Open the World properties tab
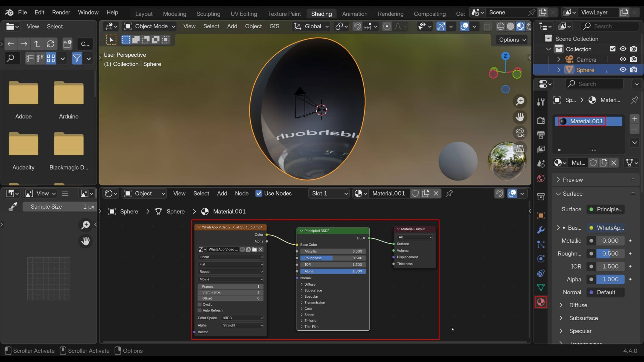This screenshot has width=644, height=362. coord(541,178)
